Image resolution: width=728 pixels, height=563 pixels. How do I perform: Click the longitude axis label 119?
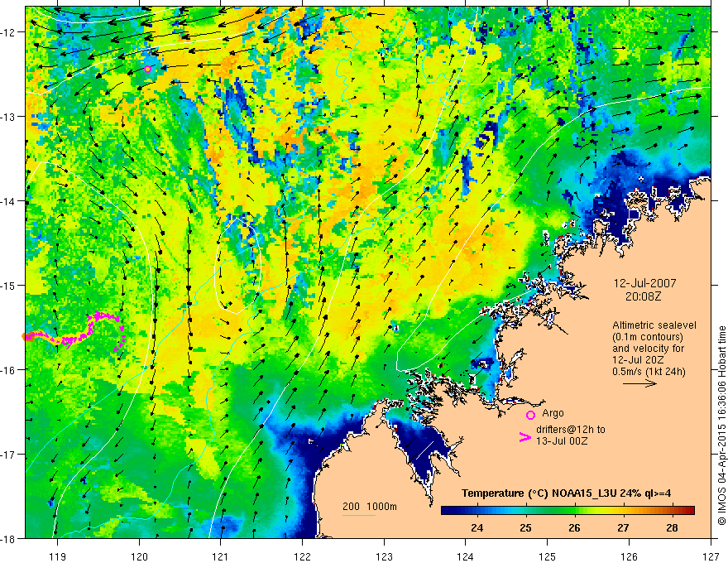point(57,556)
